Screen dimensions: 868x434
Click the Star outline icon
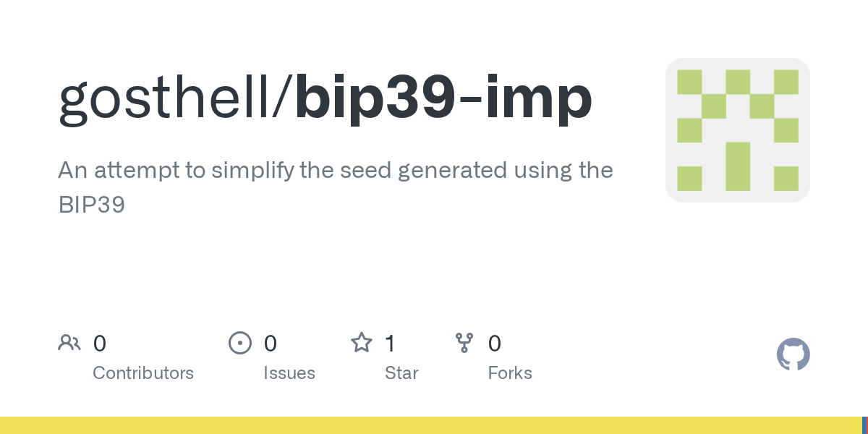pos(361,343)
